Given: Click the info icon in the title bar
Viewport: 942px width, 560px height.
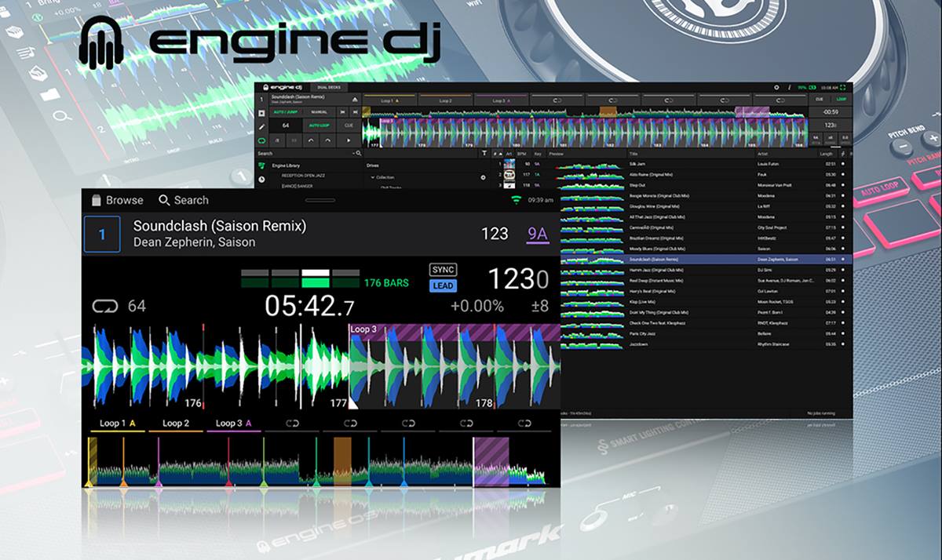Looking at the screenshot, I should tap(789, 87).
